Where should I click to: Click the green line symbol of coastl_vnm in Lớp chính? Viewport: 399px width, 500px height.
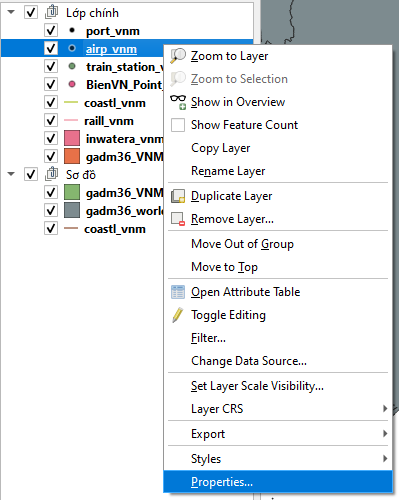pos(71,102)
